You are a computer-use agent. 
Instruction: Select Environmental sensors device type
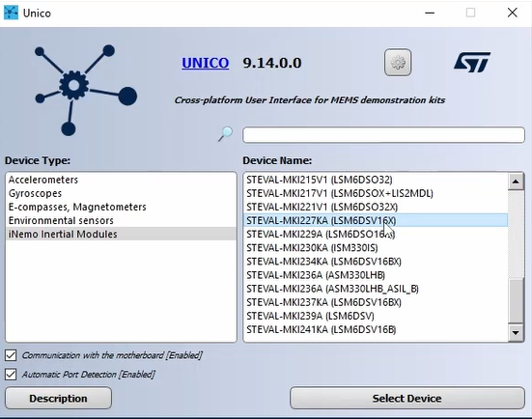coord(121,220)
